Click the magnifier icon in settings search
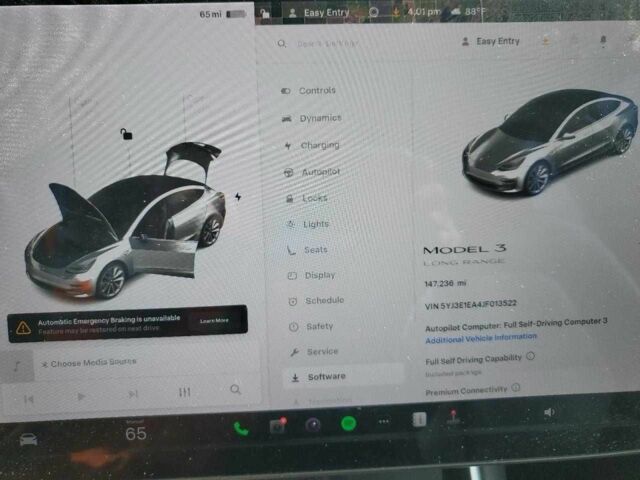Image resolution: width=640 pixels, height=480 pixels. point(282,43)
